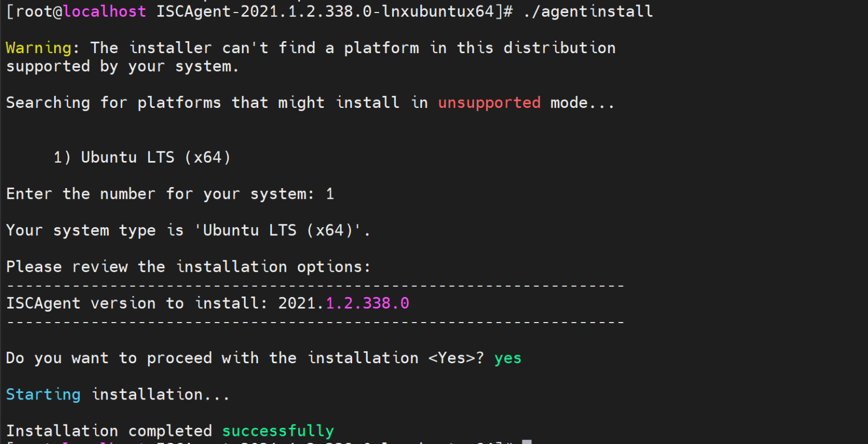The image size is (868, 444).
Task: Click the green yes answer text
Action: point(507,358)
